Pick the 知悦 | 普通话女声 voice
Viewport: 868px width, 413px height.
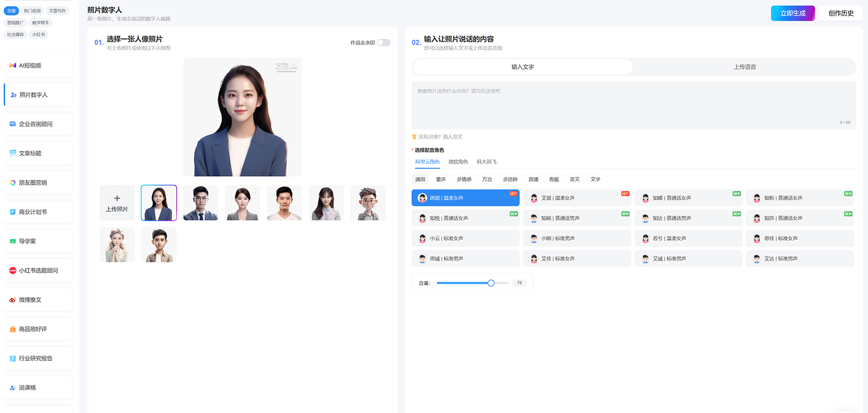[465, 218]
